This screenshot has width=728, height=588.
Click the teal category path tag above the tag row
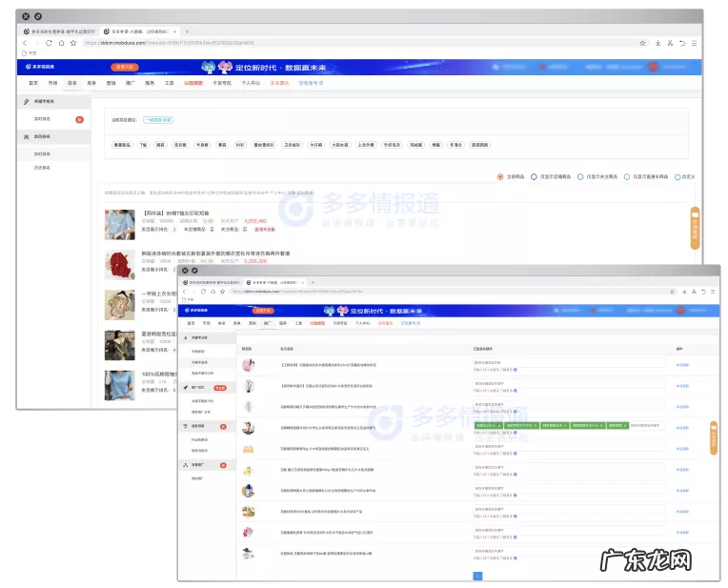pyautogui.click(x=158, y=120)
